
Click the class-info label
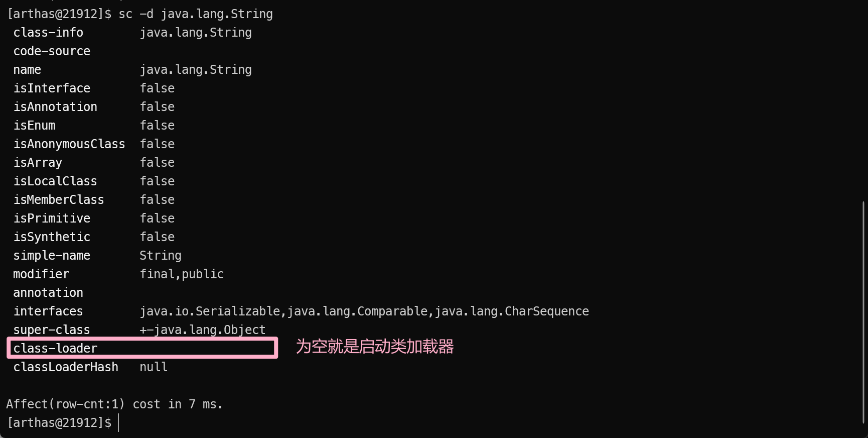(x=48, y=33)
